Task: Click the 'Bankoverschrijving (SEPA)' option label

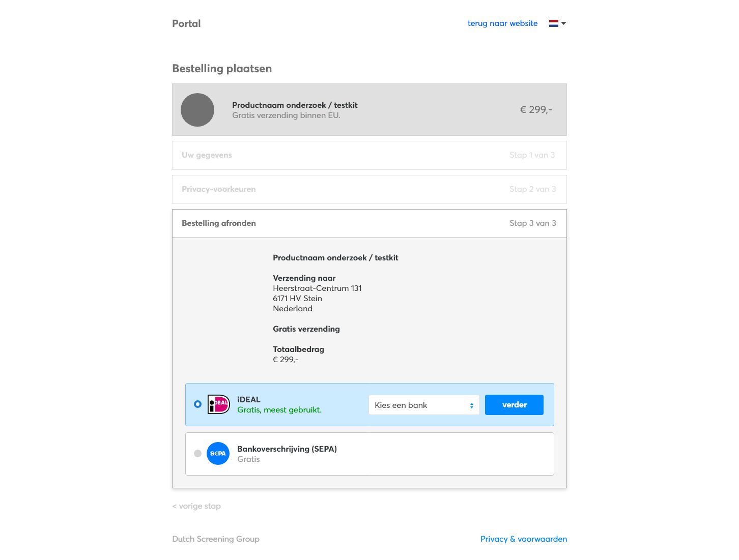Action: click(287, 449)
